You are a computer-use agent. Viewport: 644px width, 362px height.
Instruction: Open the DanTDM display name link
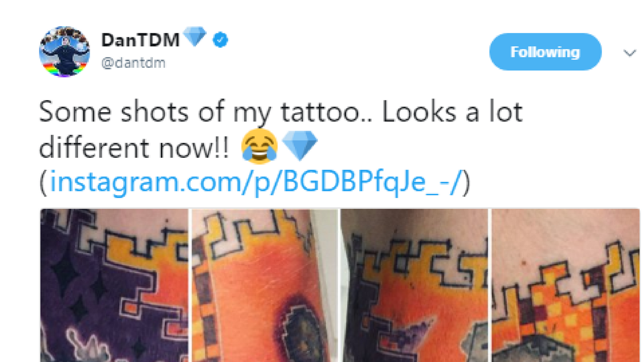coord(140,40)
